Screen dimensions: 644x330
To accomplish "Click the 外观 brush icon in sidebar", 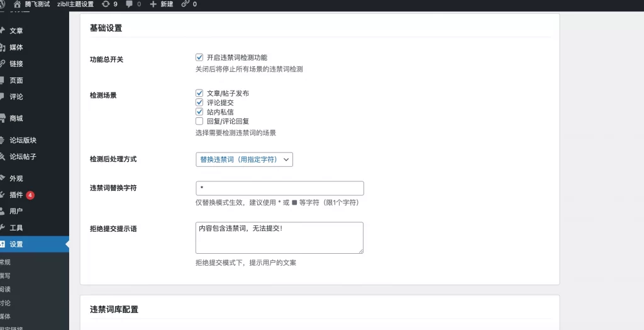I will point(3,178).
